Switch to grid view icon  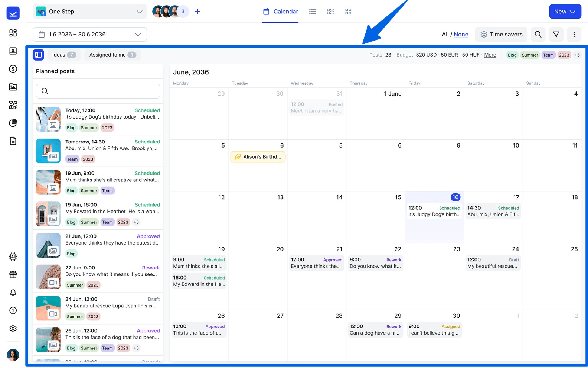point(348,12)
